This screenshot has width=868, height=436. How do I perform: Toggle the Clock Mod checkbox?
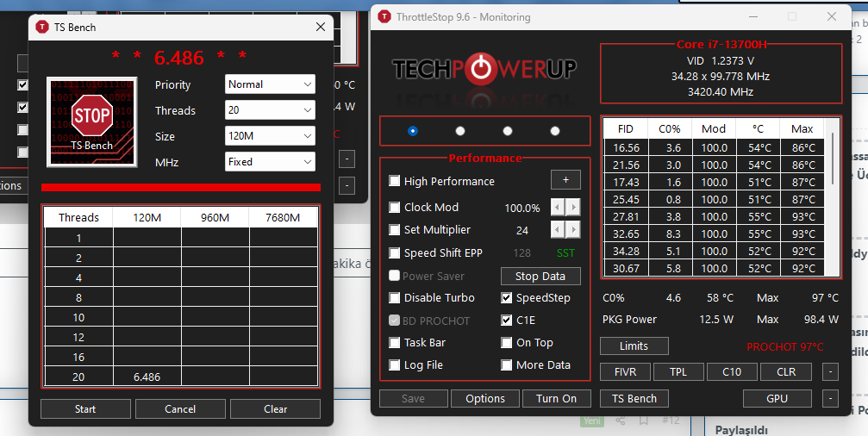point(394,207)
